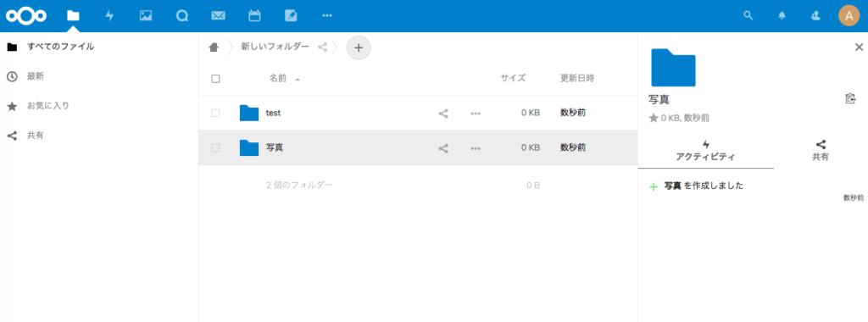This screenshot has width=868, height=322.
Task: Open the actions menu for test folder
Action: click(475, 114)
